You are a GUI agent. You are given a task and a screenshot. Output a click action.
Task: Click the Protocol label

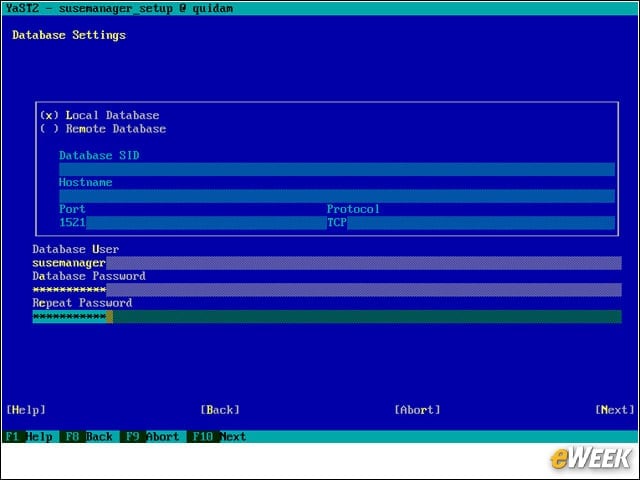353,209
